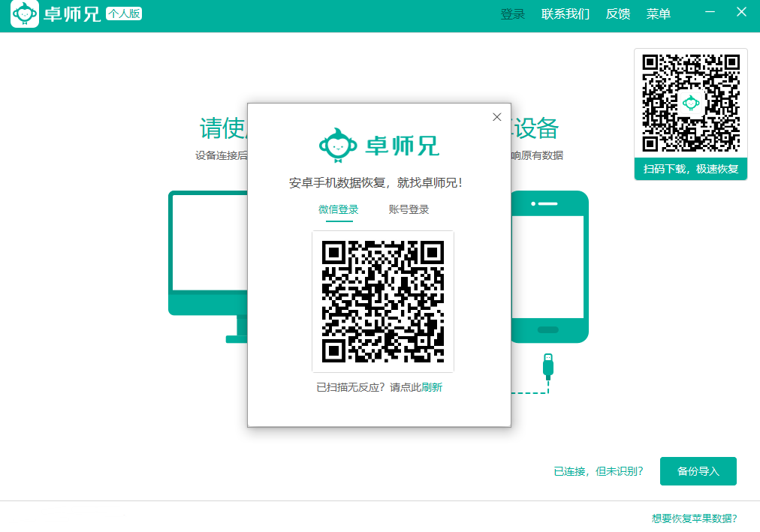This screenshot has height=532, width=760.
Task: Click the green phone illustration
Action: point(549,266)
